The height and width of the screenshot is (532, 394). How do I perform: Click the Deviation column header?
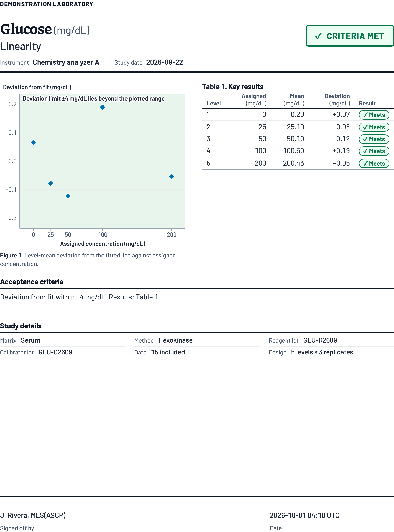click(x=337, y=100)
